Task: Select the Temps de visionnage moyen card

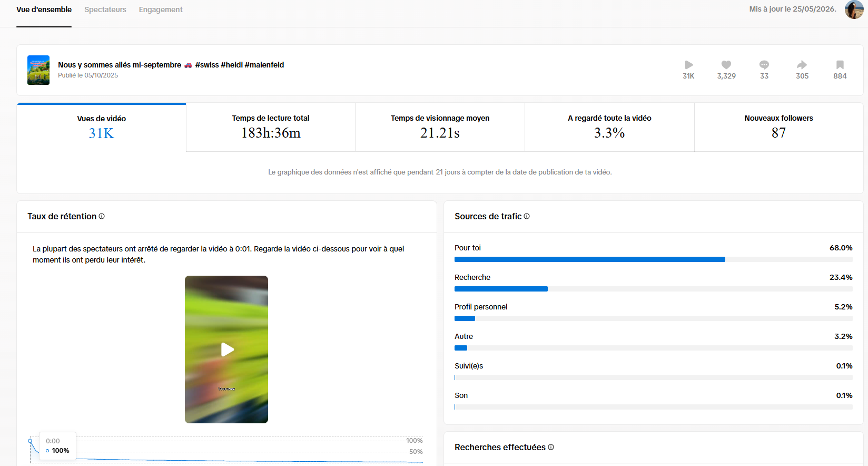Action: (440, 127)
